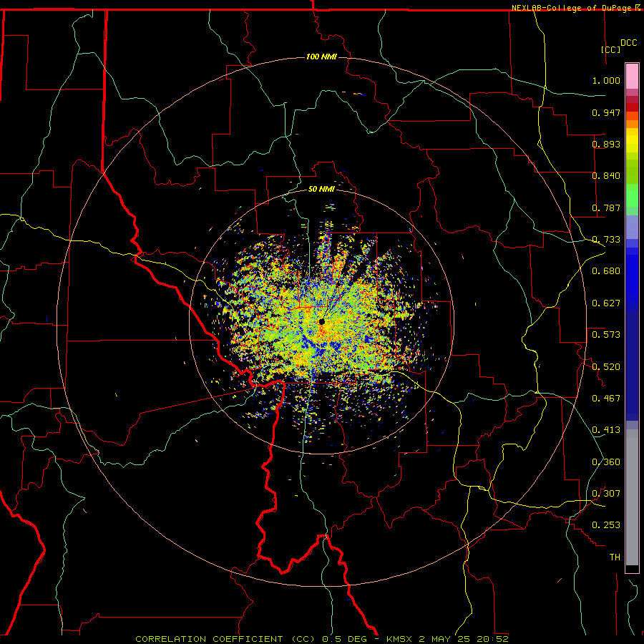The width and height of the screenshot is (644, 644).
Task: Select the DCC legend heading
Action: click(629, 43)
